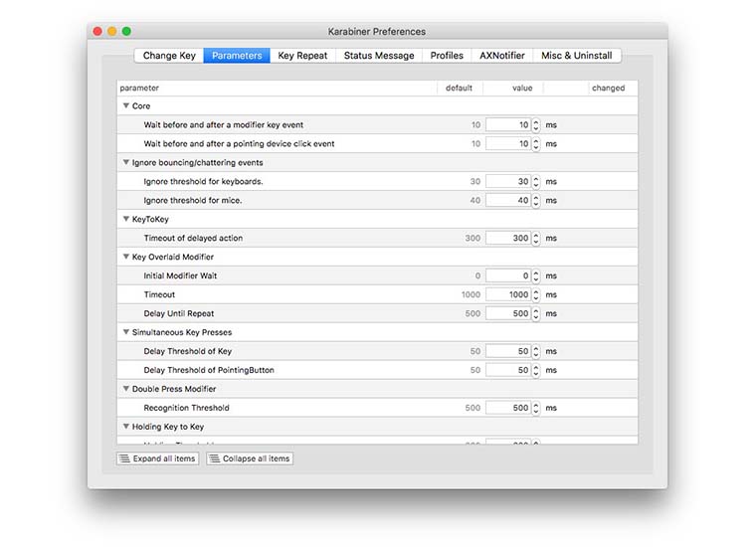Screen dimensions: 756x547
Task: Collapse the Double Press Modifier section
Action: (x=125, y=390)
